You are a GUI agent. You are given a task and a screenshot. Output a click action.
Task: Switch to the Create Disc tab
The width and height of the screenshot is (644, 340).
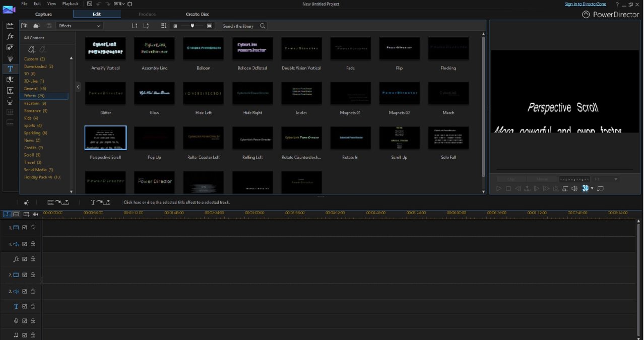coord(198,14)
